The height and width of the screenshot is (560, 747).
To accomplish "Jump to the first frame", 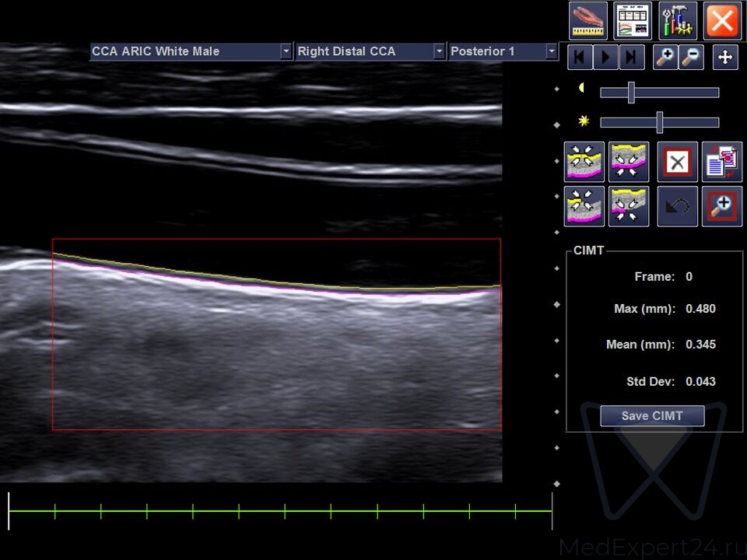I will [x=580, y=58].
